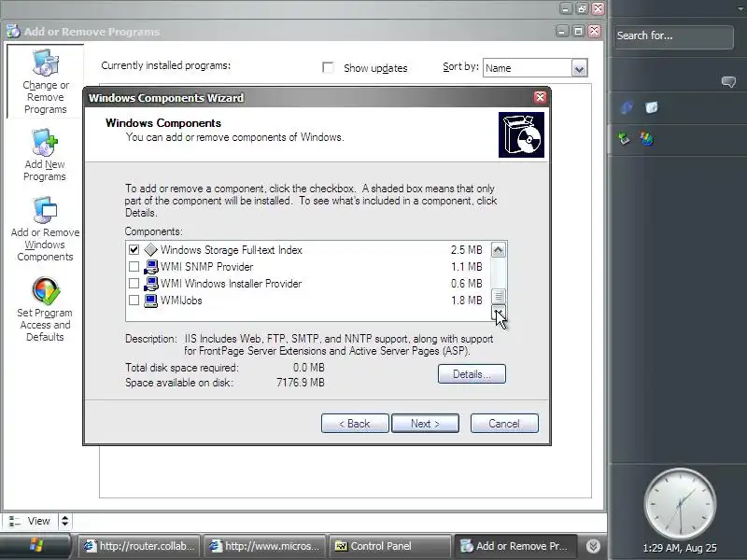The image size is (747, 560).
Task: Open the Sort by Name dropdown
Action: 579,68
